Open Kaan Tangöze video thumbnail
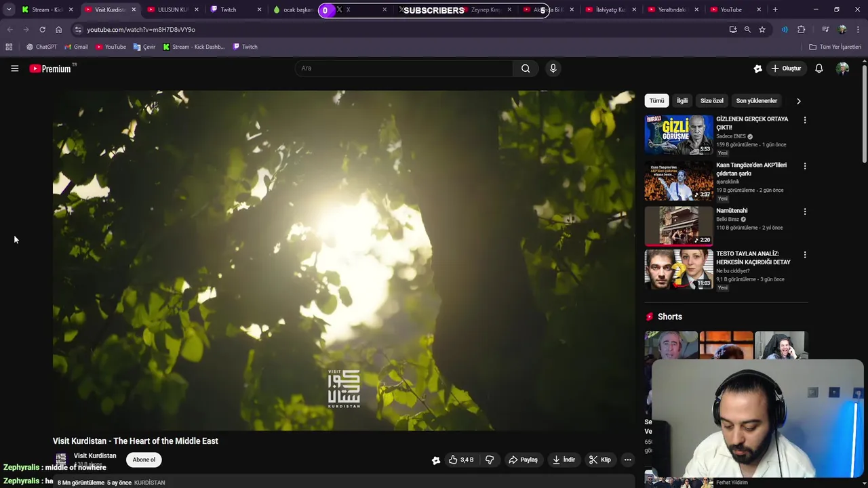The height and width of the screenshot is (488, 868). [x=678, y=181]
